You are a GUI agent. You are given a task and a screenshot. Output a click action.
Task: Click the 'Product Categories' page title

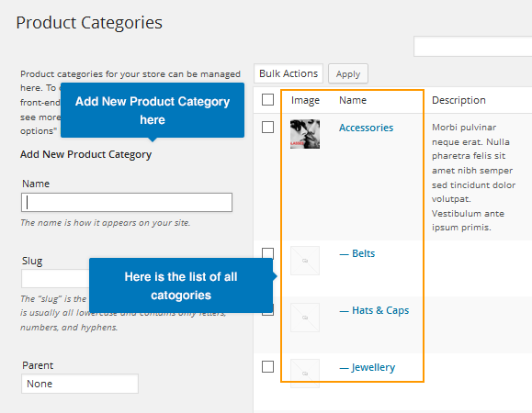[x=89, y=23]
